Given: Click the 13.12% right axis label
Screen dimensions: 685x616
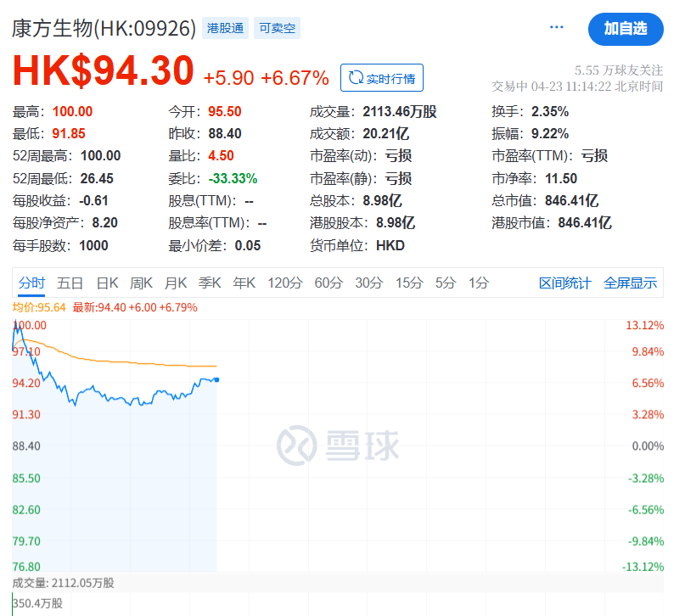Looking at the screenshot, I should coord(645,325).
